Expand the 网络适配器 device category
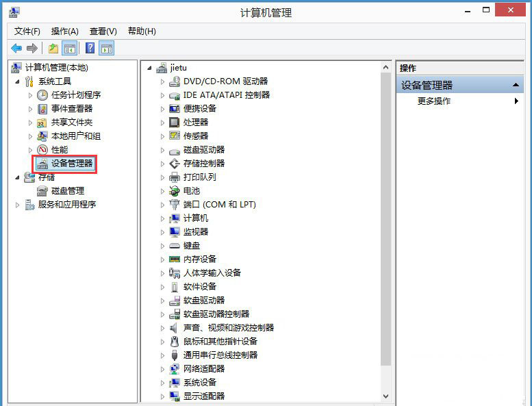This screenshot has width=532, height=406. pyautogui.click(x=163, y=369)
